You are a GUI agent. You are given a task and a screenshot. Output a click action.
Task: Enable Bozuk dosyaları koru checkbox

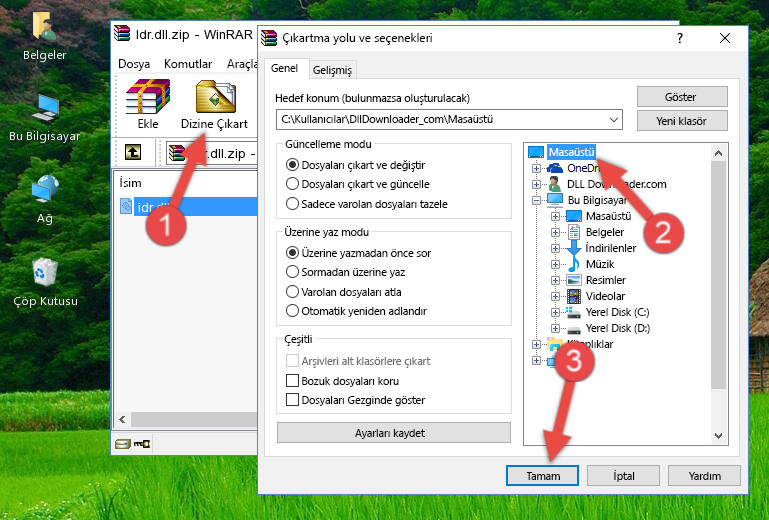point(292,381)
